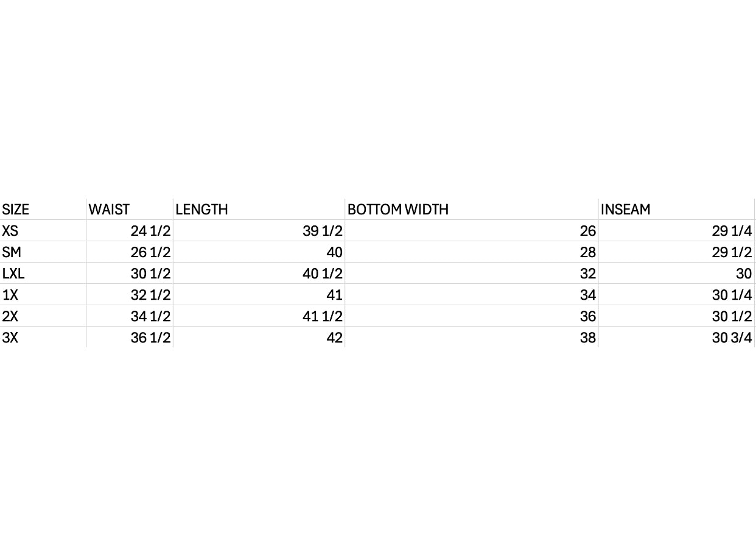Select the WAIST header cell
The width and height of the screenshot is (756, 541).
point(130,209)
